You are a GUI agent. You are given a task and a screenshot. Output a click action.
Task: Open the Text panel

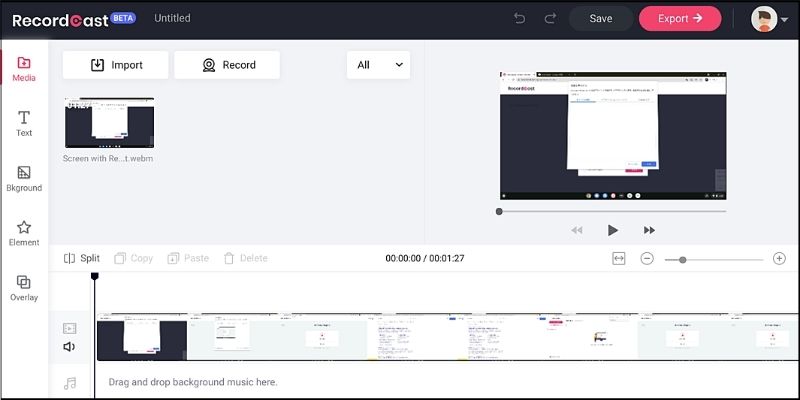pos(24,124)
